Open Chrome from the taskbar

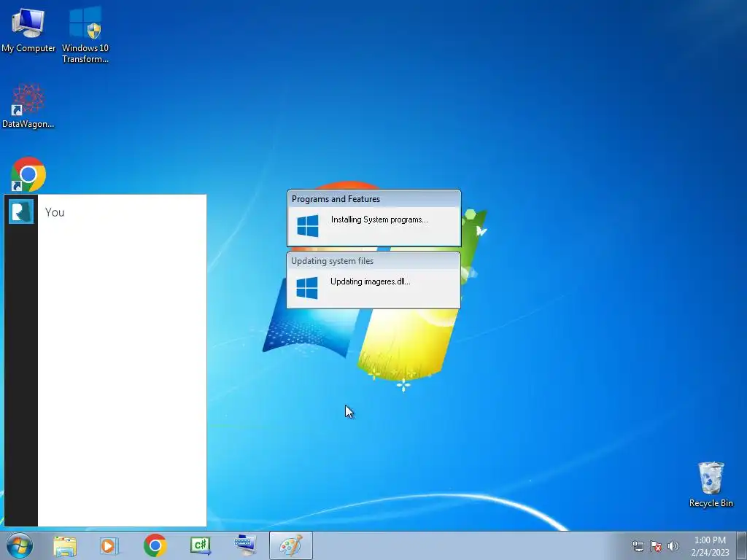point(155,545)
